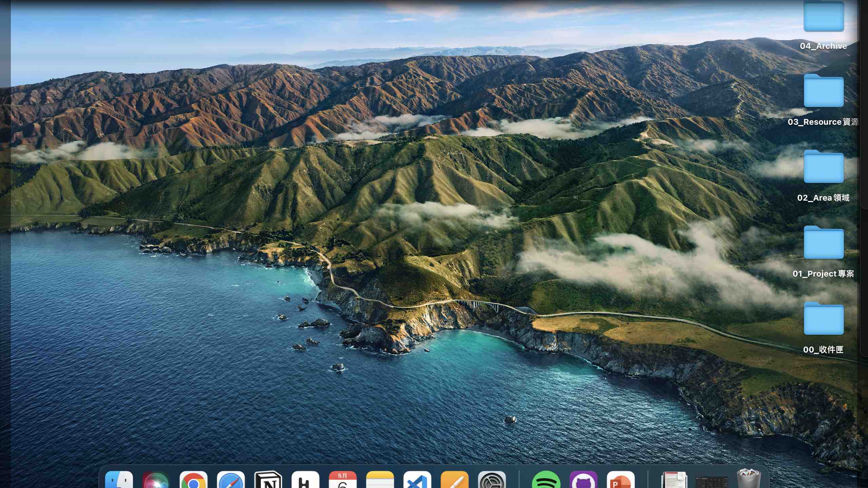868x488 pixels.
Task: Open Google Chrome in the Dock
Action: 194,480
